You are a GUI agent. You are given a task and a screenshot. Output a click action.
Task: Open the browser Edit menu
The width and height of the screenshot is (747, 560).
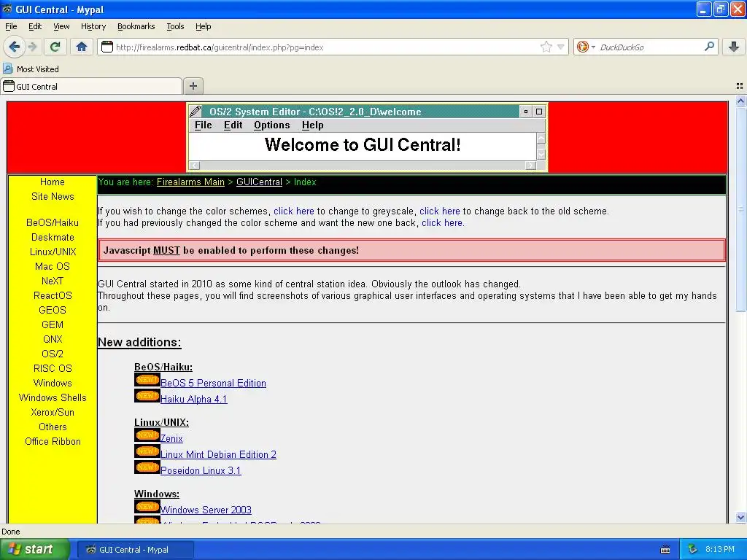35,26
